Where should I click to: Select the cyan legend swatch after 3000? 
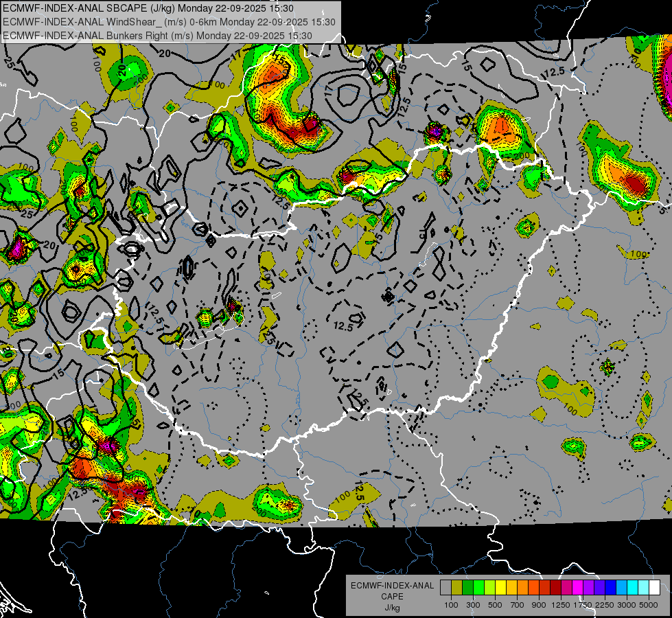tap(633, 587)
